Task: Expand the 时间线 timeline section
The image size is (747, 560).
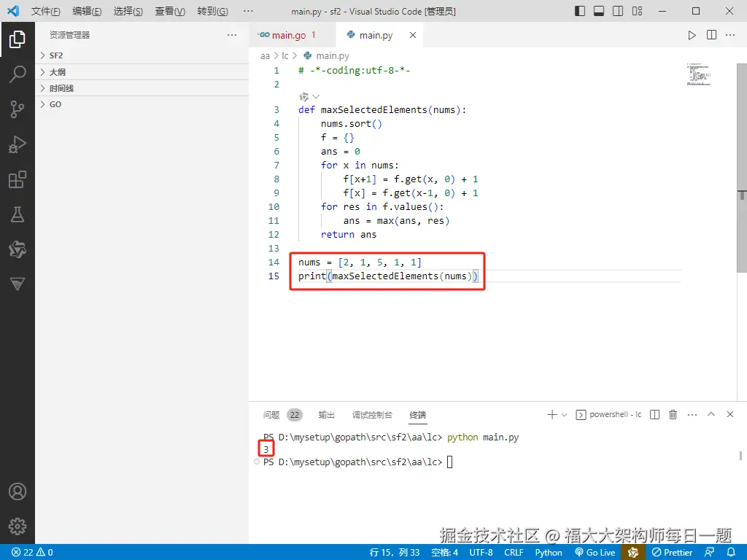Action: pos(142,88)
